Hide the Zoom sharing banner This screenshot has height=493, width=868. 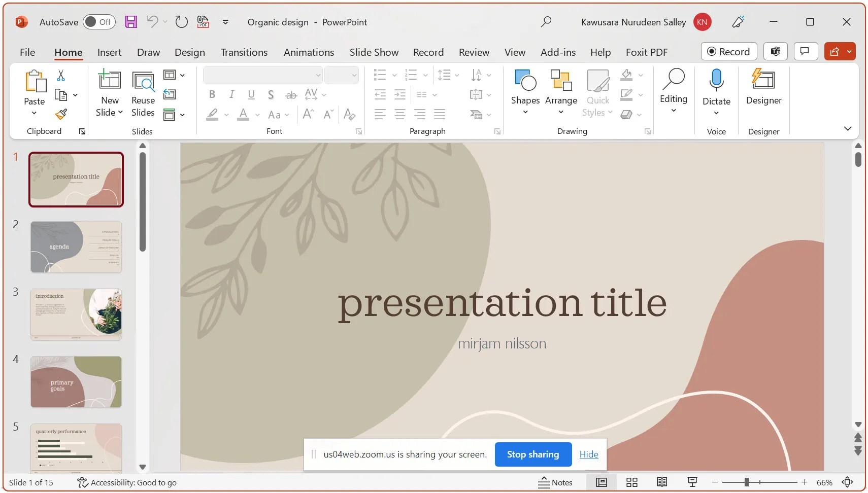pos(588,454)
